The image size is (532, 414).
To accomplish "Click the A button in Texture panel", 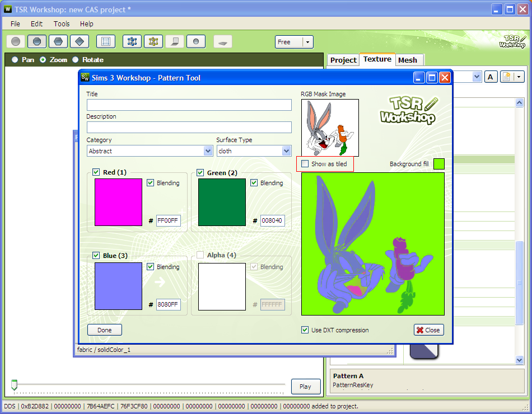I will pos(491,77).
